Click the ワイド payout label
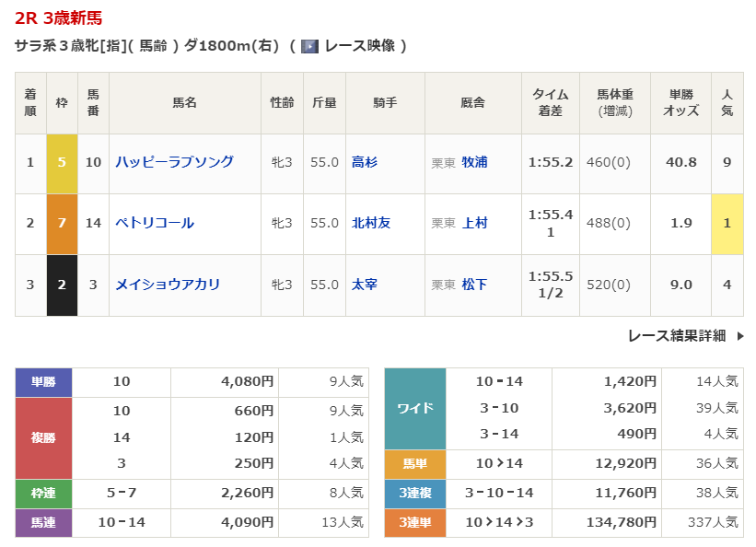This screenshot has width=756, height=547. point(414,408)
